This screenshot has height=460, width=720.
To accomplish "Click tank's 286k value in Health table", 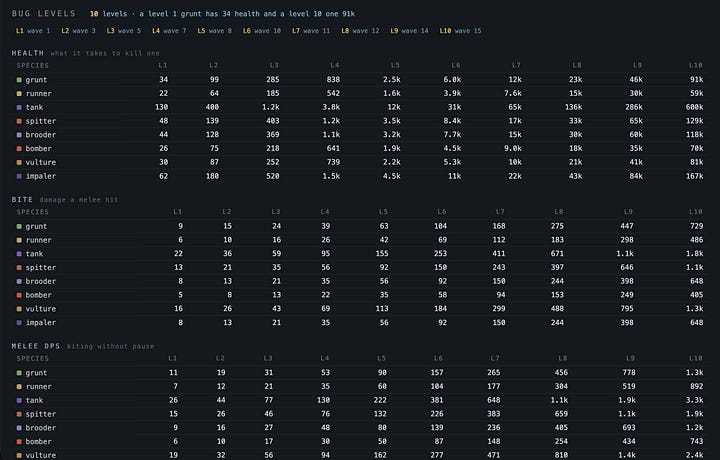I will [634, 107].
